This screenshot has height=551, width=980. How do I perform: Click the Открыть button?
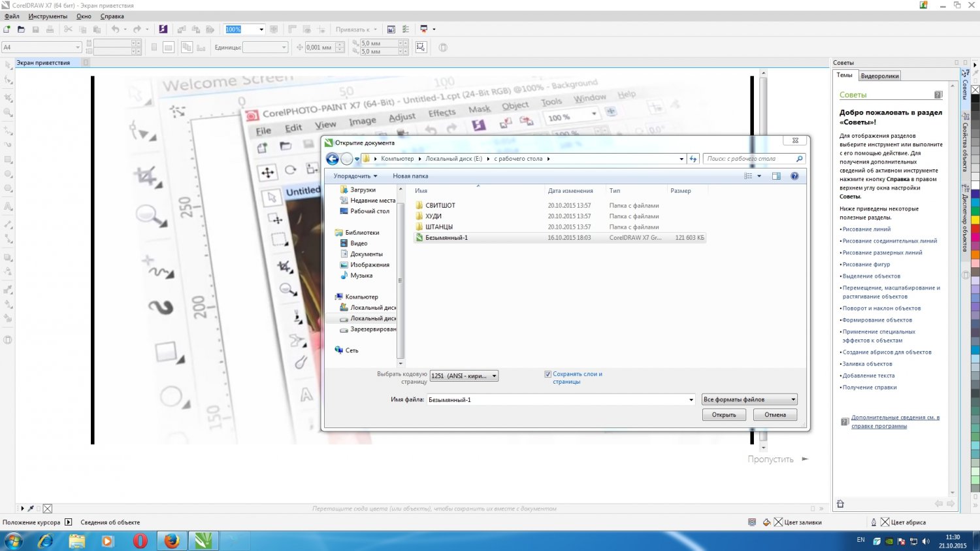click(724, 414)
